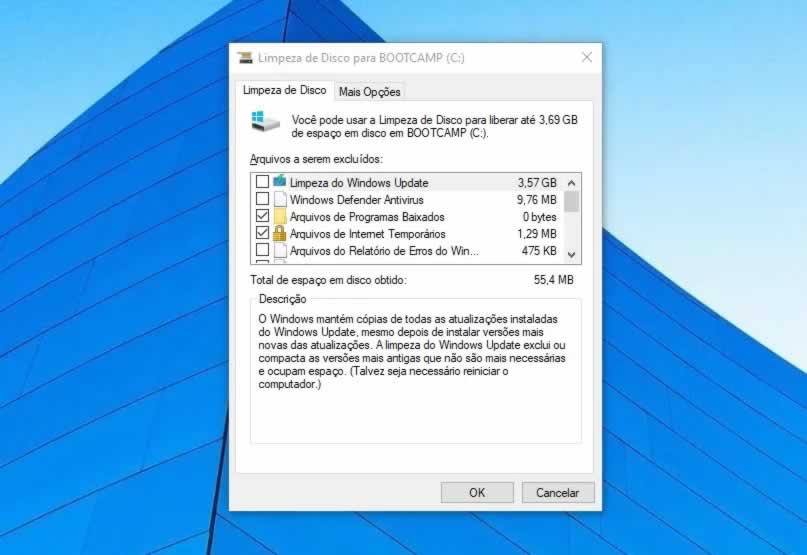Click the Total de espaço em disco obtido label
Viewport: 807px width, 555px height.
tap(328, 280)
